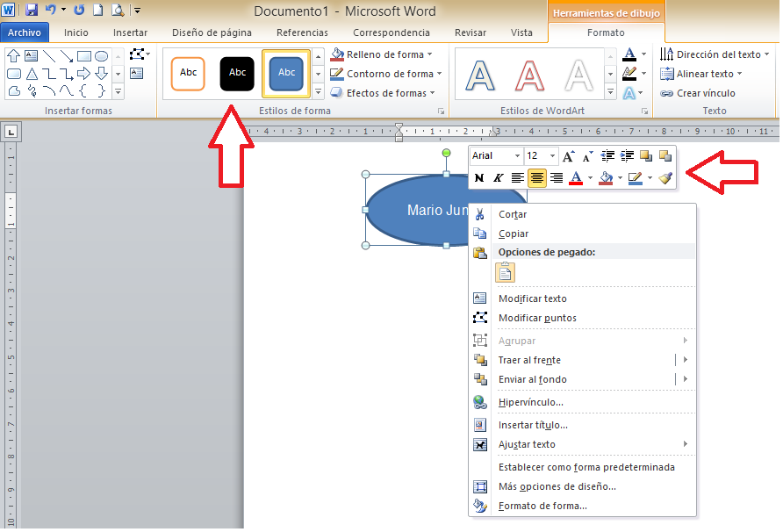783x532 pixels.
Task: Choose Cortar from the context menu
Action: (x=513, y=214)
